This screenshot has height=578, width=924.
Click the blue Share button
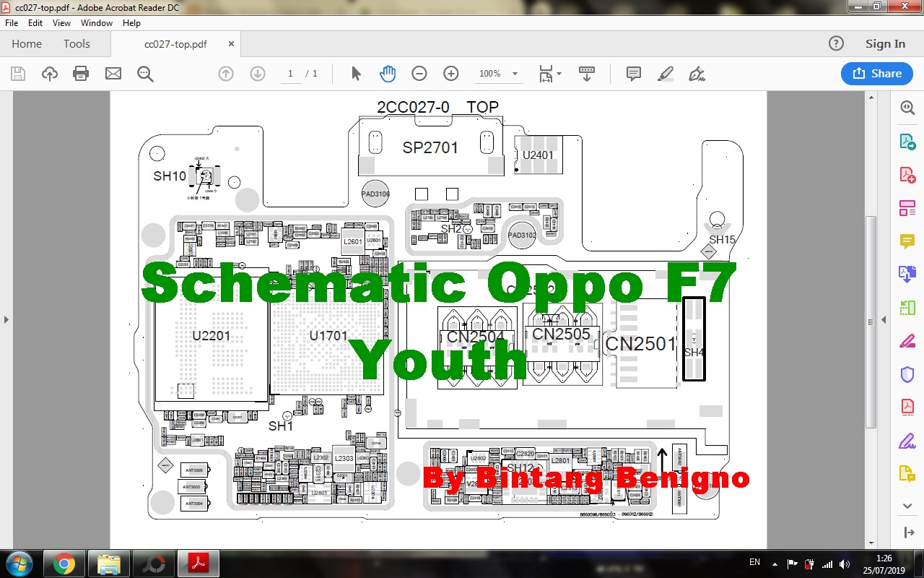876,73
